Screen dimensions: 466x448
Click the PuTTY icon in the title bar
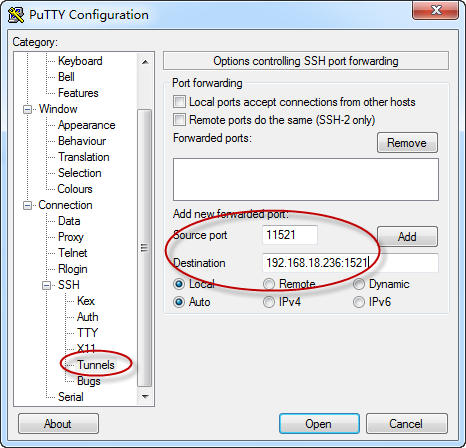tap(16, 15)
